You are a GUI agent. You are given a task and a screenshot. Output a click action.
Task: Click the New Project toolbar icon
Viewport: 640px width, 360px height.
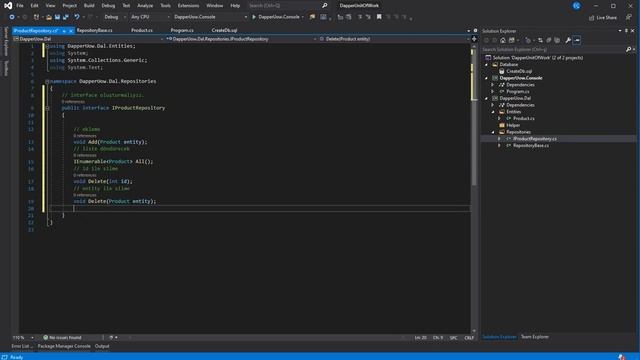coord(36,17)
